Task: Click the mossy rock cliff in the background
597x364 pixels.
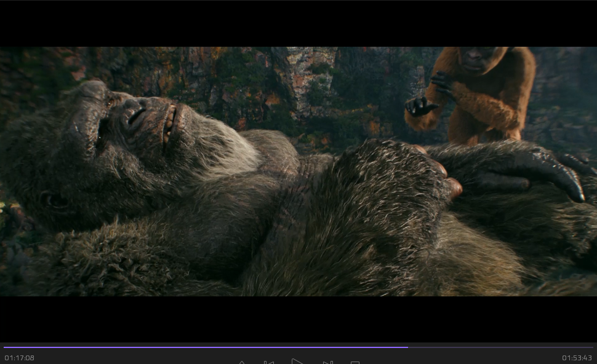Action: pos(308,80)
